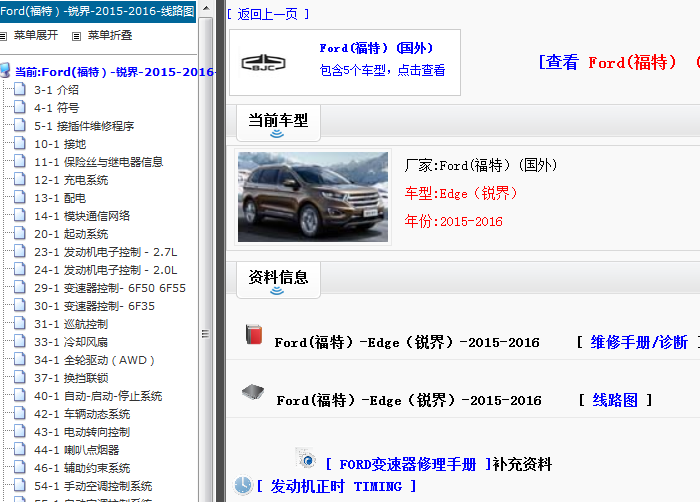Click the red book icon for repair manual

[254, 335]
